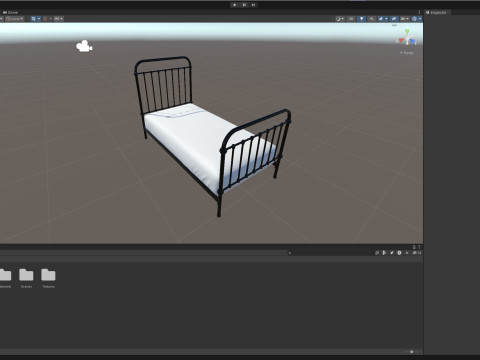Open the draw mode shading dropdown
The height and width of the screenshot is (360, 480).
pyautogui.click(x=340, y=19)
